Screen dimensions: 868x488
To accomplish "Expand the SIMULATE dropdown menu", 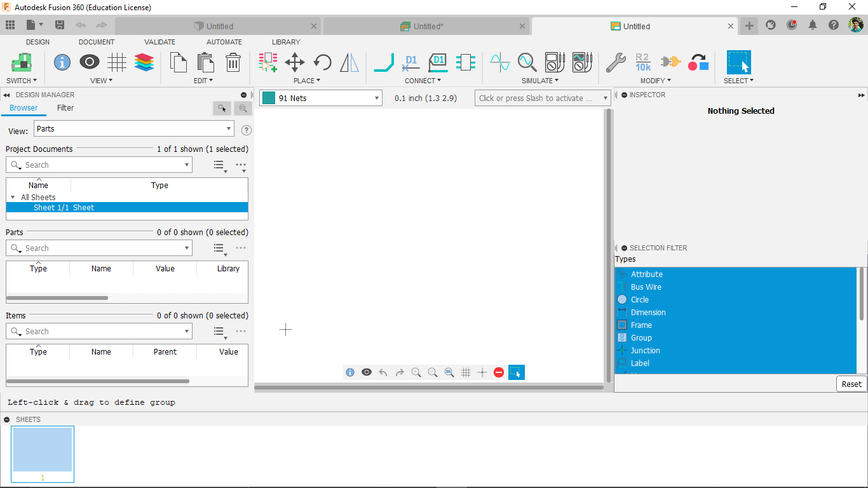I will tap(540, 81).
